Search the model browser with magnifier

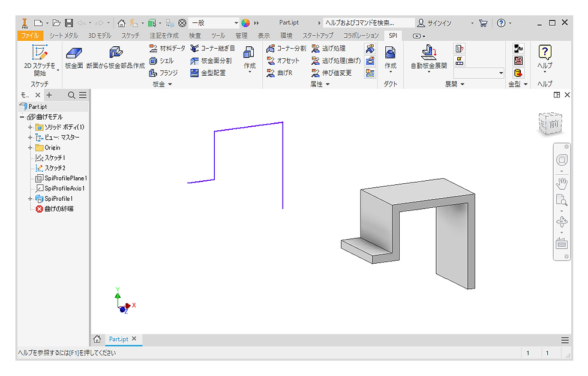point(71,95)
